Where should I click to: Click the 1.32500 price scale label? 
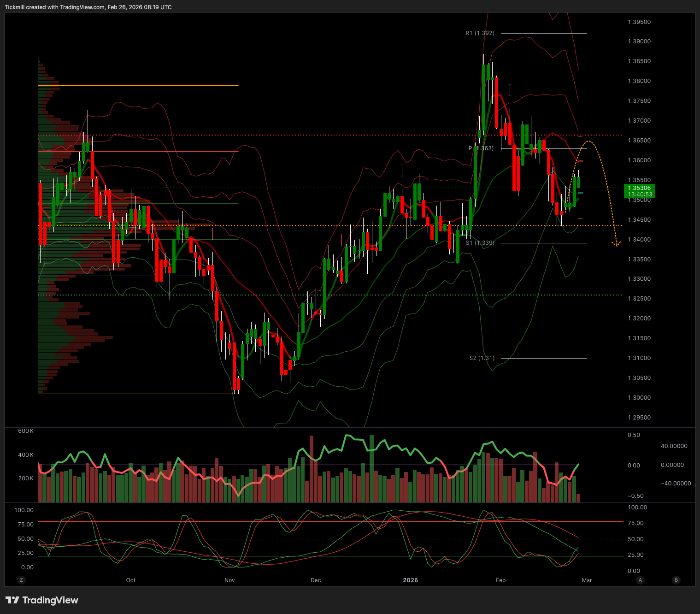pyautogui.click(x=639, y=299)
